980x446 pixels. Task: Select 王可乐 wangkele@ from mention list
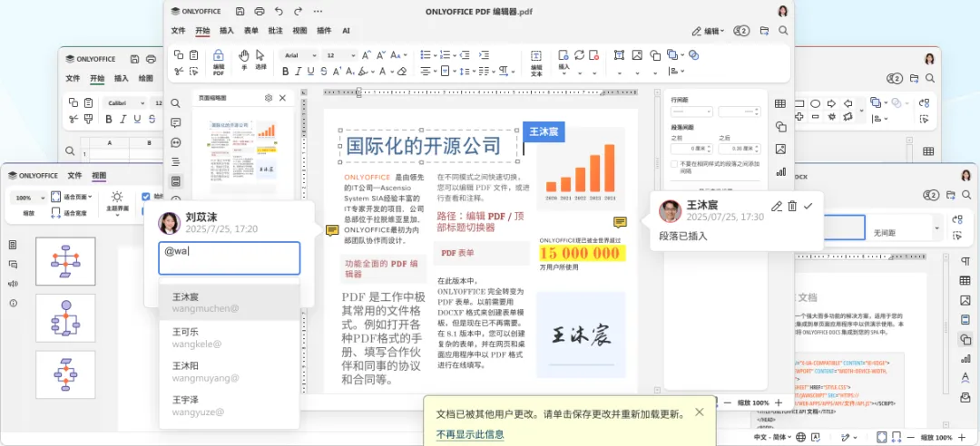230,337
